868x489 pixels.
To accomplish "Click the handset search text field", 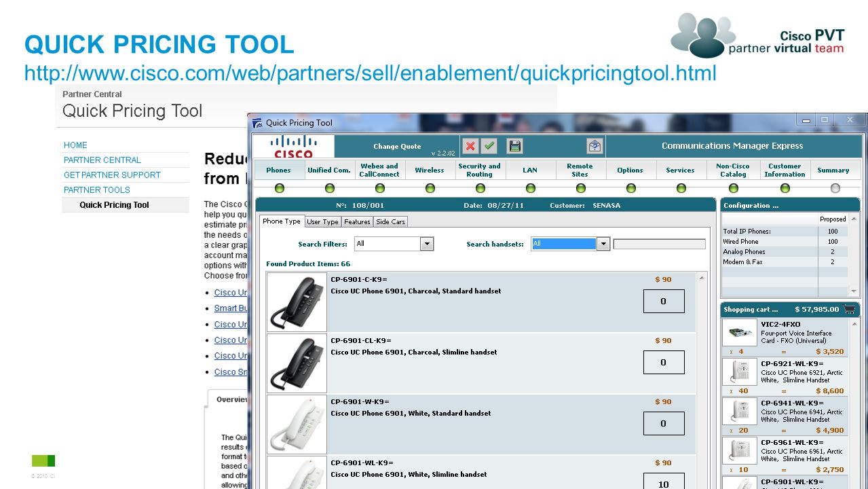I will (x=660, y=244).
